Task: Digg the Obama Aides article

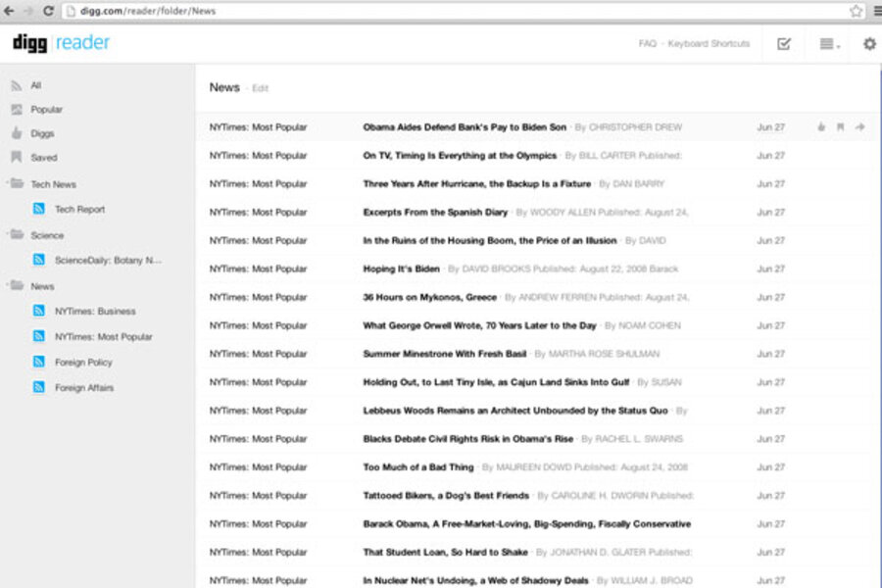Action: [820, 126]
